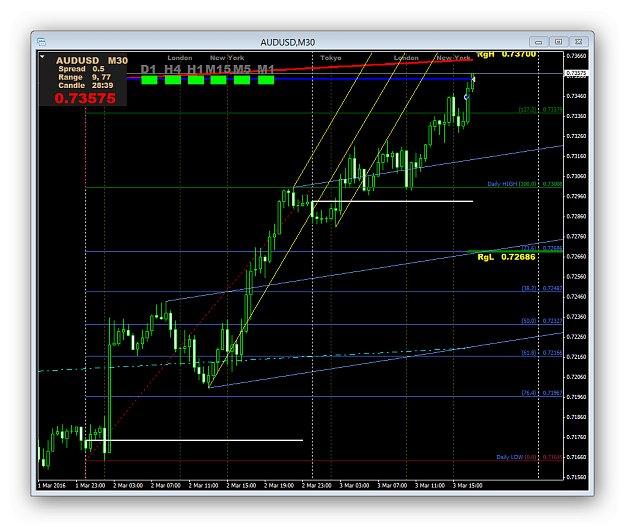625x527 pixels.
Task: Click the 0.73060 price axis label
Action: [576, 176]
